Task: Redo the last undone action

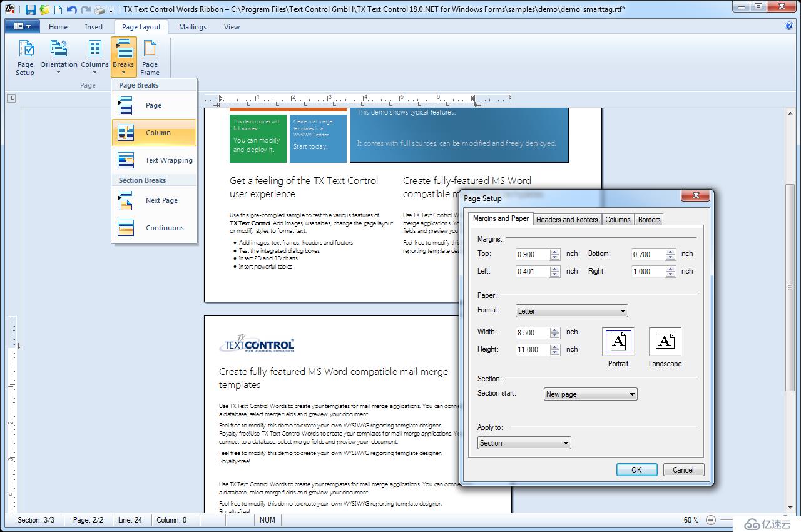Action: 86,9
